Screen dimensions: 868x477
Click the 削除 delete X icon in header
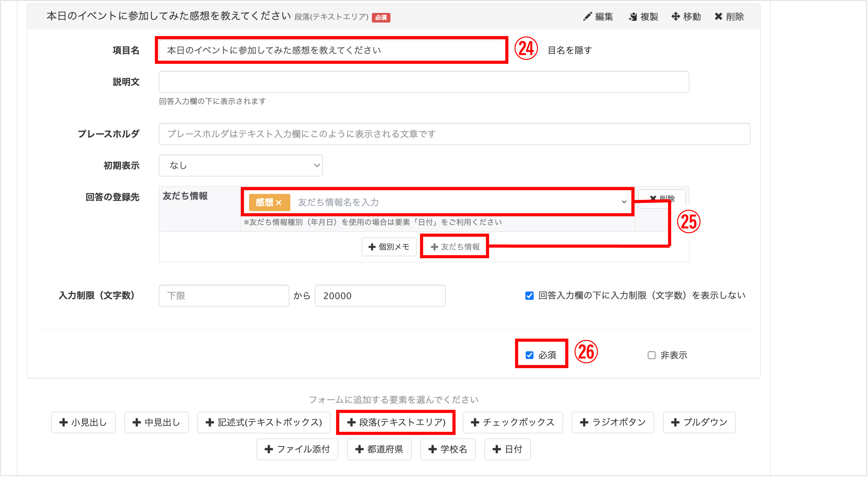click(718, 16)
